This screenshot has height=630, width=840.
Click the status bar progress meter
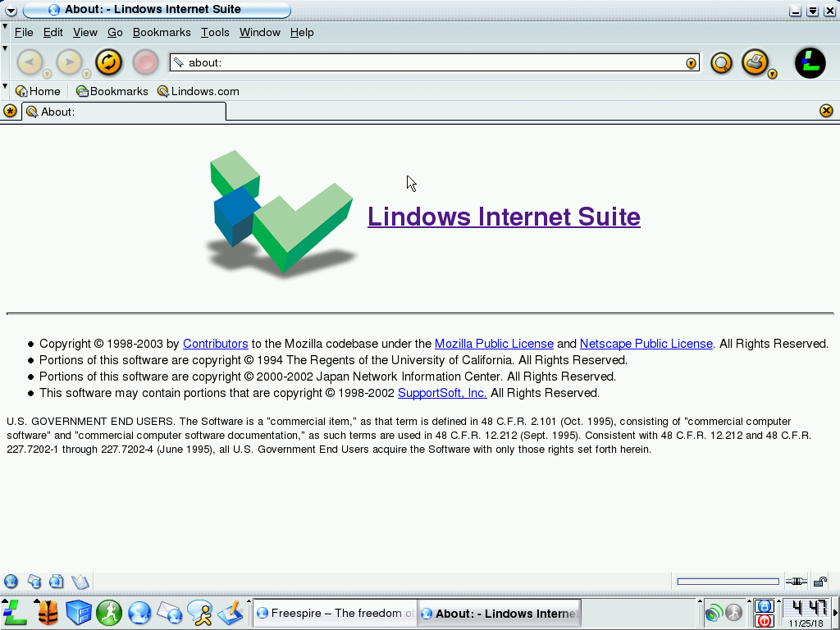728,582
